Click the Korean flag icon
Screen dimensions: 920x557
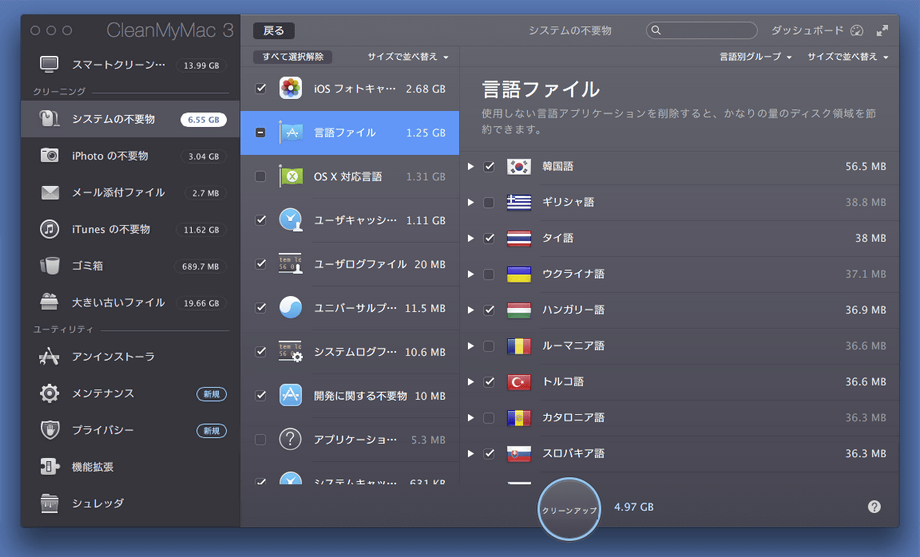click(x=519, y=166)
